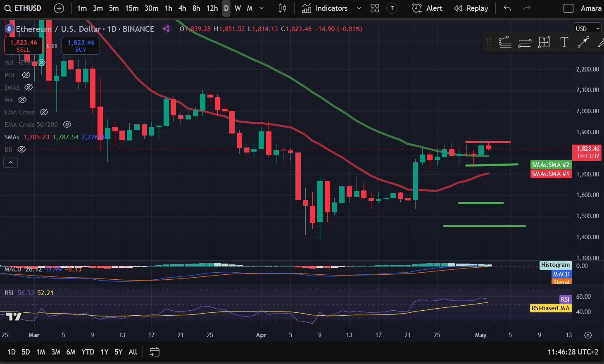The image size is (604, 364).
Task: Set the date range to 3M
Action: pyautogui.click(x=56, y=352)
